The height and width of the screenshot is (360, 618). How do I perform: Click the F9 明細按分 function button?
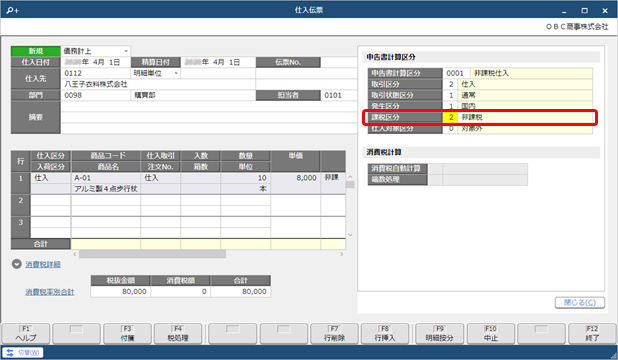tap(439, 334)
